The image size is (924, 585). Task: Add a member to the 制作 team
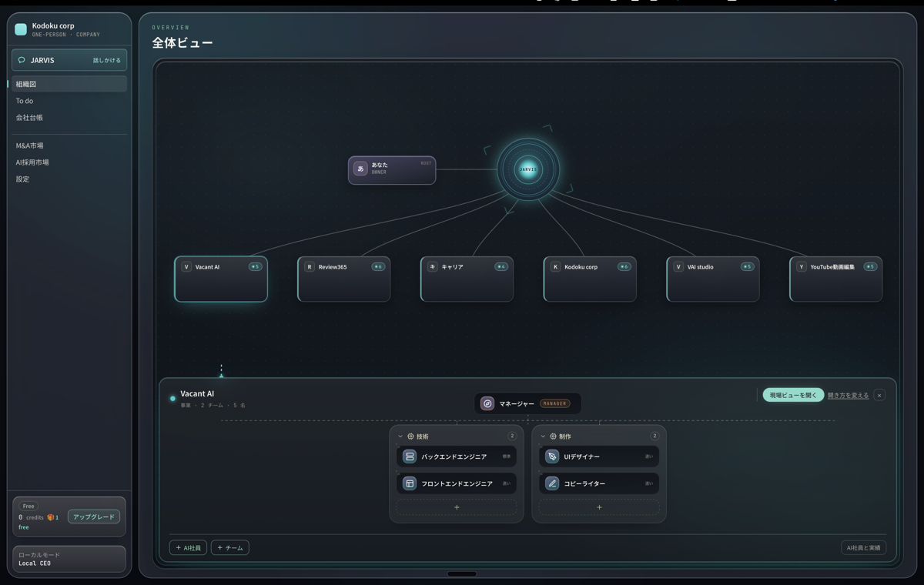click(x=599, y=507)
